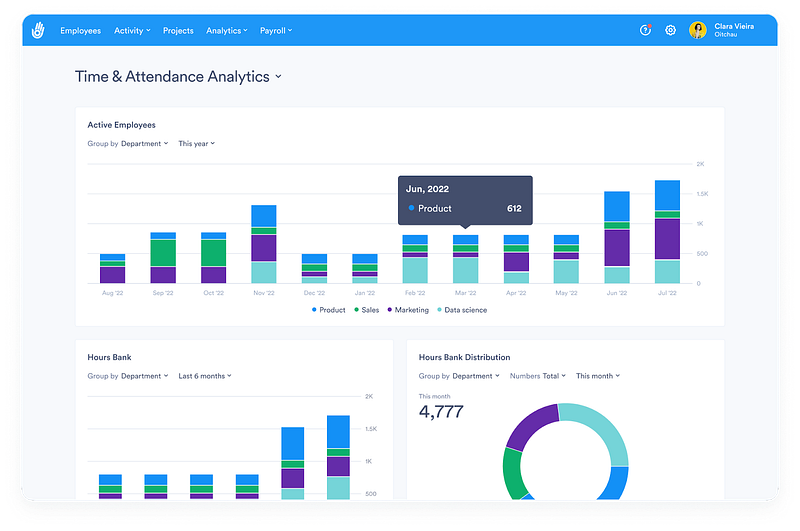This screenshot has width=800, height=531.
Task: Open the help question mark icon
Action: click(x=645, y=30)
